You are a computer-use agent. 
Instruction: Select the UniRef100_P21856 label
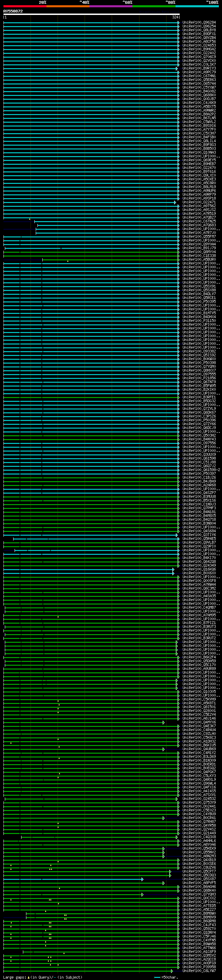pyautogui.click(x=199, y=378)
